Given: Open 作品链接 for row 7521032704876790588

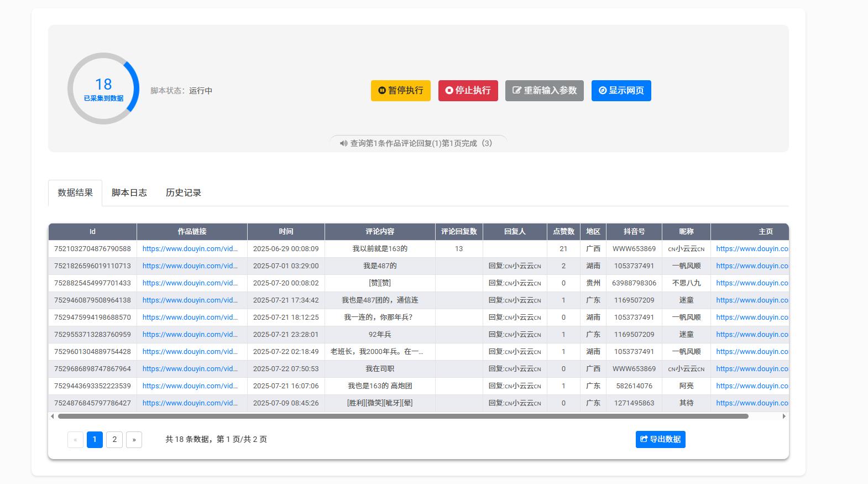Looking at the screenshot, I should point(190,249).
